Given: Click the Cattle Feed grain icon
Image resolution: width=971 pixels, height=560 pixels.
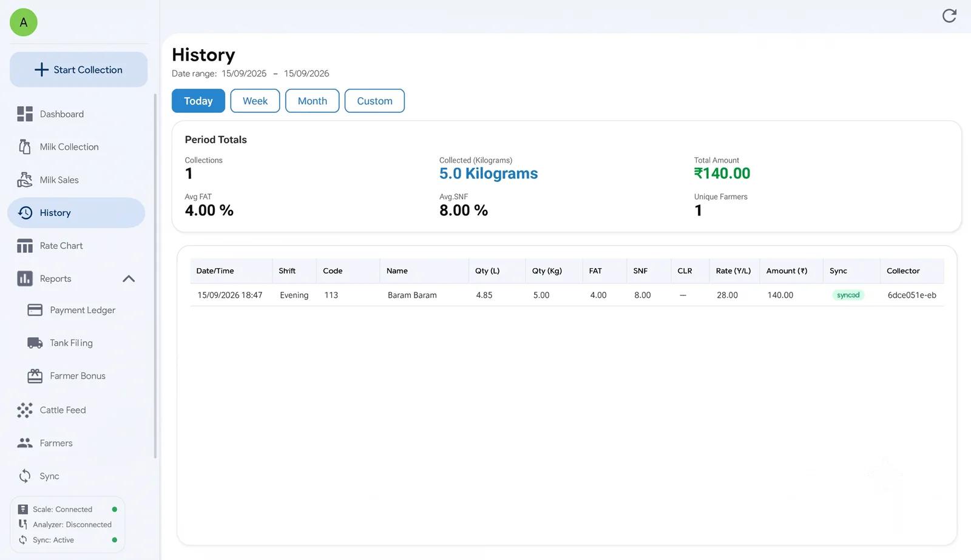Looking at the screenshot, I should point(25,410).
